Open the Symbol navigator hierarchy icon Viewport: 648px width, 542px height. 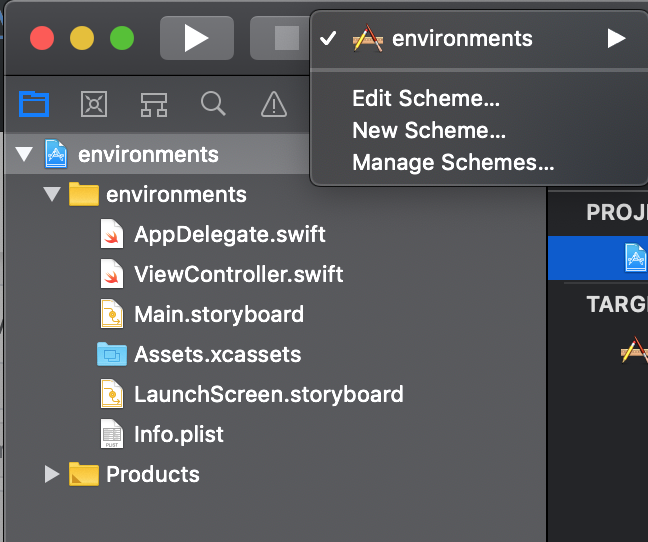click(153, 103)
